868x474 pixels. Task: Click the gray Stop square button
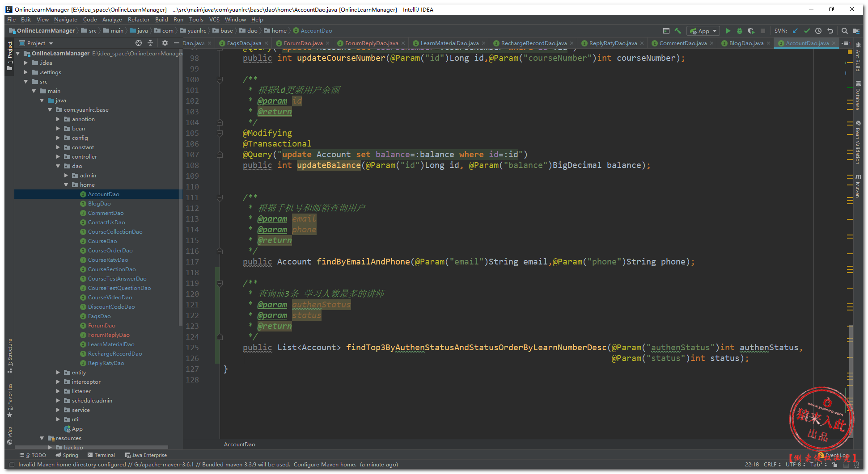(763, 31)
